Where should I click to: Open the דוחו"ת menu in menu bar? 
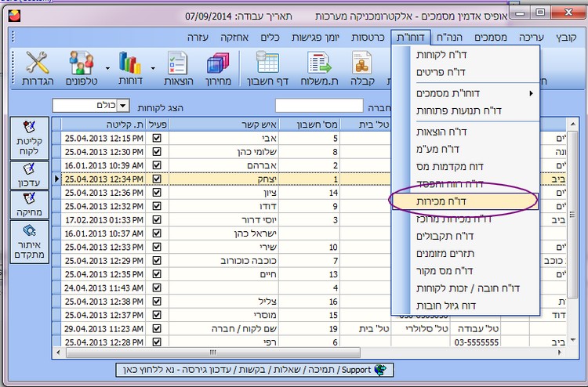[x=410, y=38]
